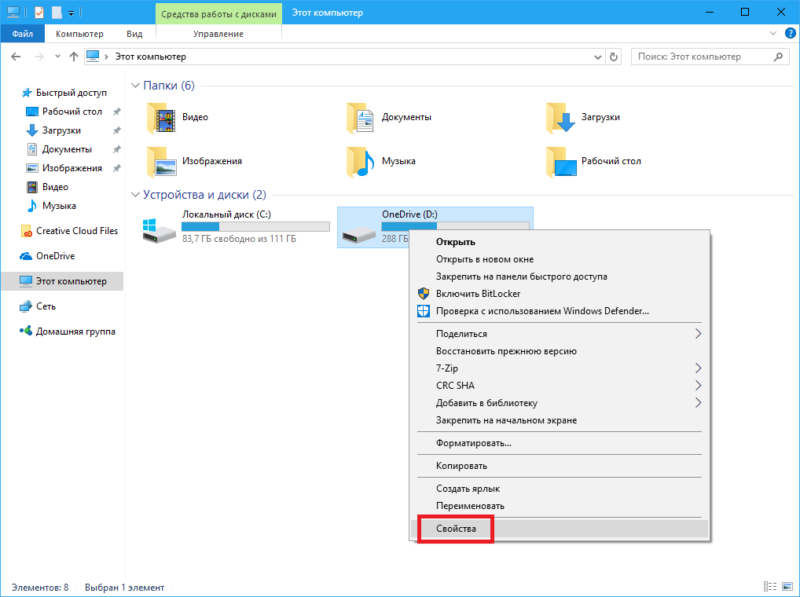This screenshot has width=800, height=597.
Task: Open the Управление ribbon tab
Action: tap(218, 34)
